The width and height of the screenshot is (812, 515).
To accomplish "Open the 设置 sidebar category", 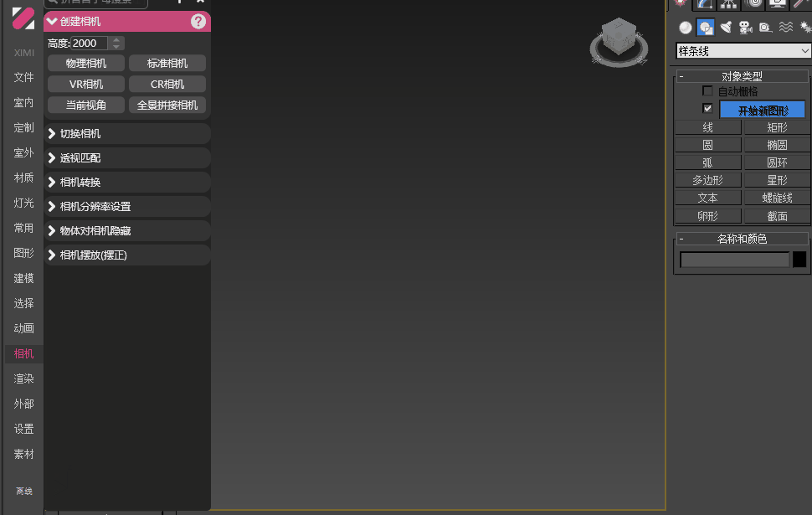I will tap(23, 429).
